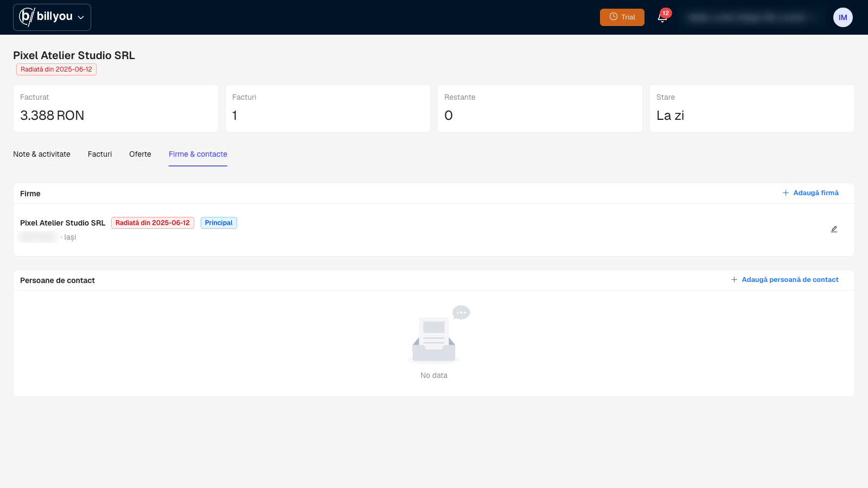Viewport: 868px width, 488px height.
Task: Click the Stare La zi card
Action: 752,108
